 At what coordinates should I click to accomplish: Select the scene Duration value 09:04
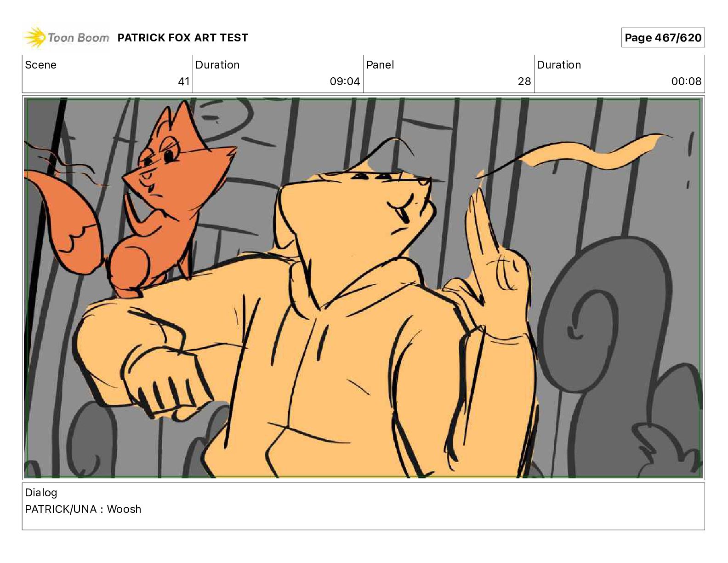(x=345, y=81)
